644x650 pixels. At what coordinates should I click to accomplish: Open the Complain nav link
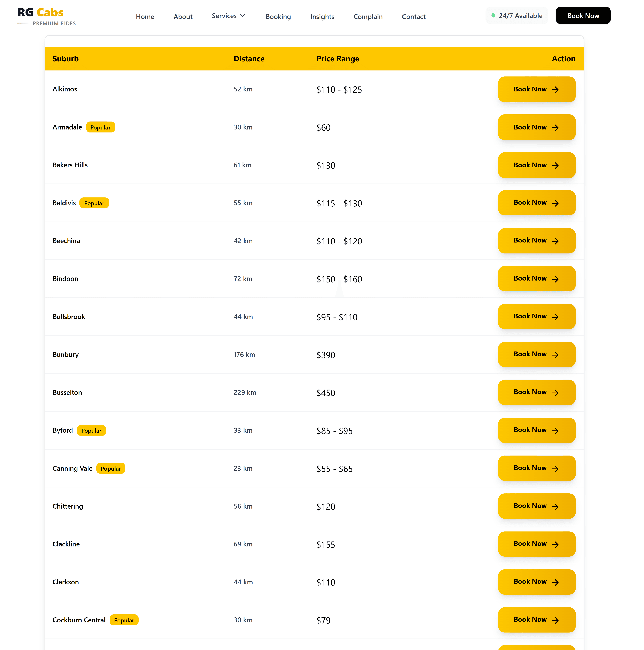click(x=368, y=16)
